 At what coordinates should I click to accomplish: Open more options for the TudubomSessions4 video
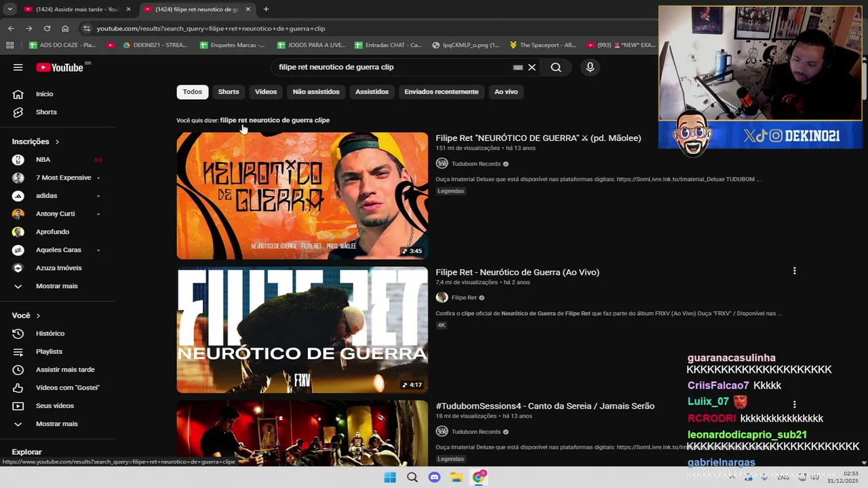click(x=794, y=405)
